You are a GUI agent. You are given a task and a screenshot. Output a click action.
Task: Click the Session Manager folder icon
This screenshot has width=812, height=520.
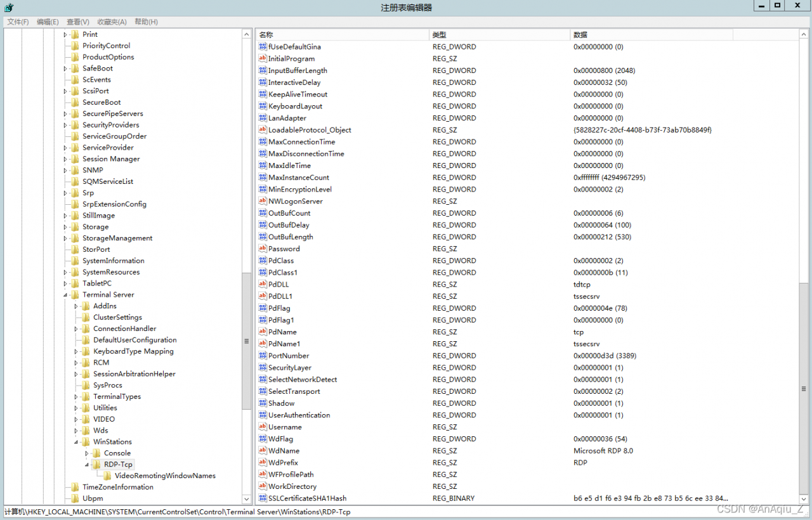75,159
